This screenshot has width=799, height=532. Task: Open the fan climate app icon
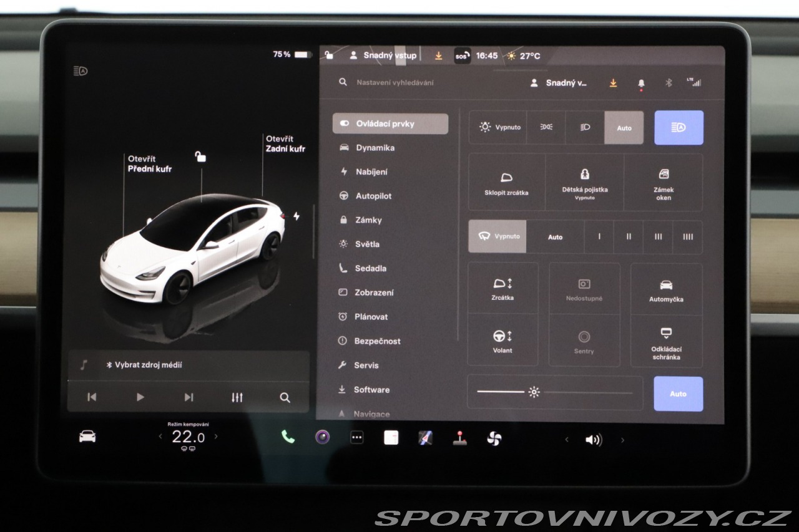(x=494, y=438)
